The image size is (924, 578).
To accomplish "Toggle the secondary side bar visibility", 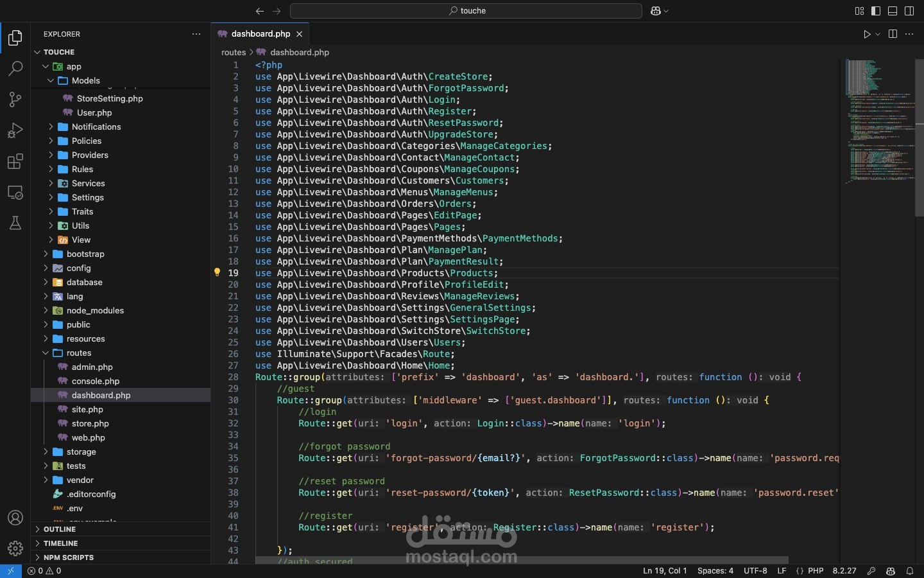I will coord(909,11).
